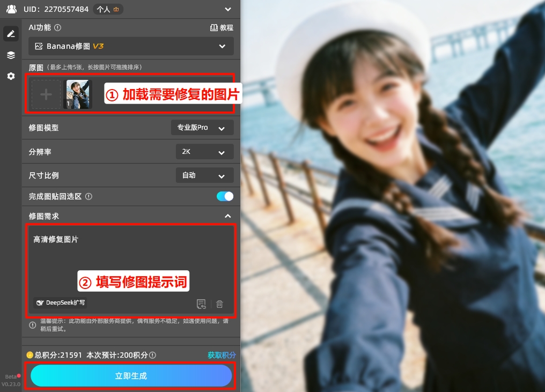
Task: Open the 修图模型 专业版Pro dropdown
Action: pos(202,127)
